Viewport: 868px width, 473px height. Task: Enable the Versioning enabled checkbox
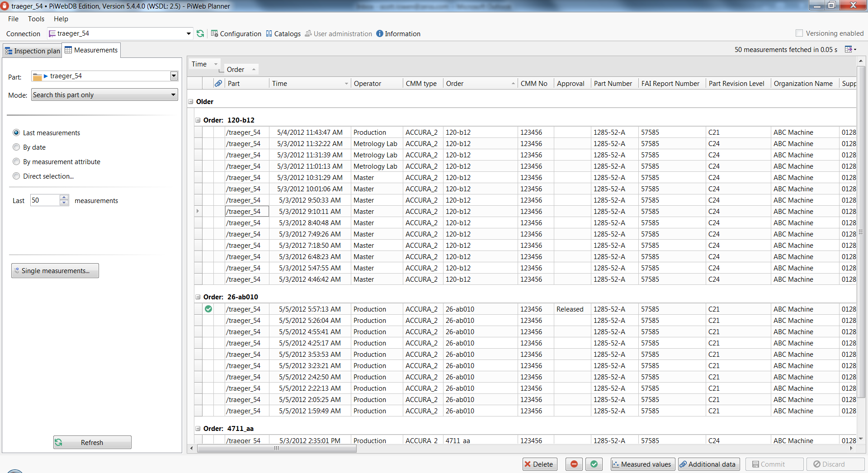point(799,33)
